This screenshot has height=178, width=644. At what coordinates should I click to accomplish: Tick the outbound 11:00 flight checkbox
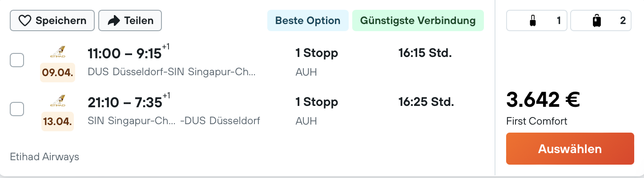(17, 60)
